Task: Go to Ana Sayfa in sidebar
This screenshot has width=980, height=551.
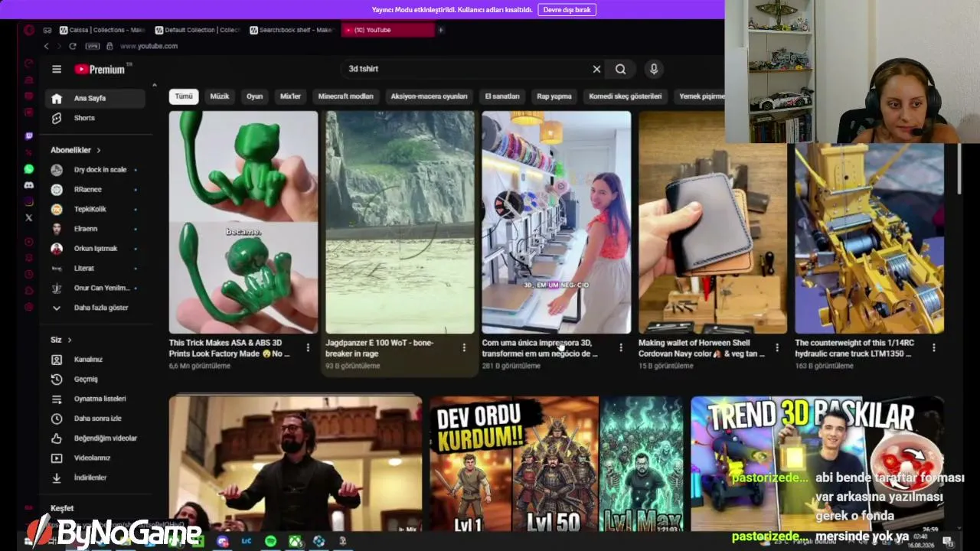Action: [94, 98]
